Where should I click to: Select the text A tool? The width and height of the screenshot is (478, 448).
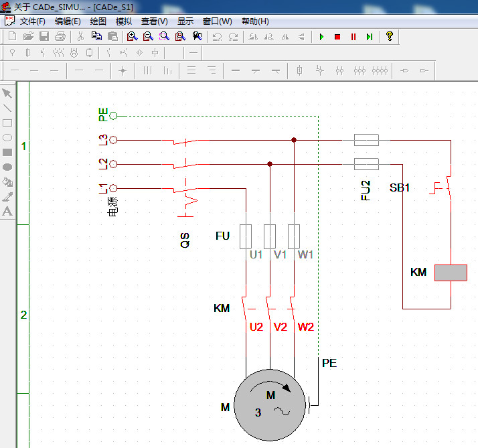pyautogui.click(x=7, y=211)
